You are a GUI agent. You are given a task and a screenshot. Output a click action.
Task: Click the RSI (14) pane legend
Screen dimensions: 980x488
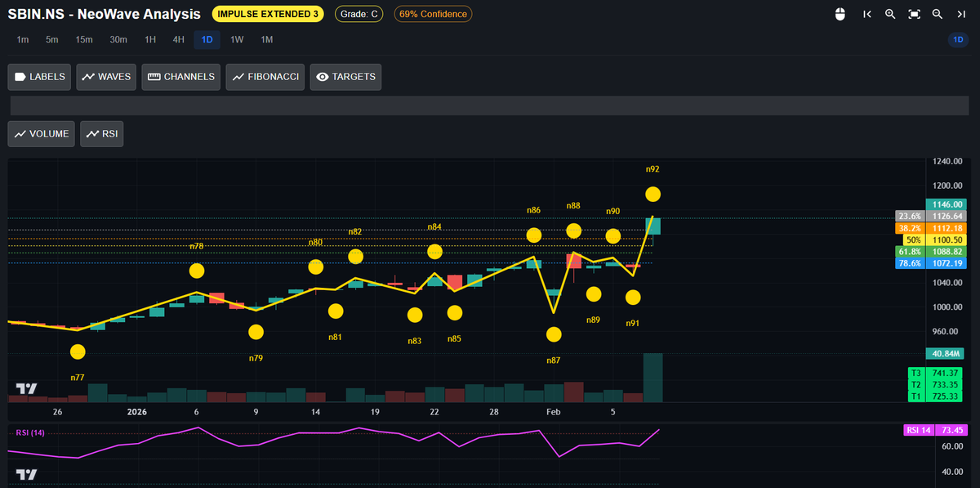tap(29, 432)
